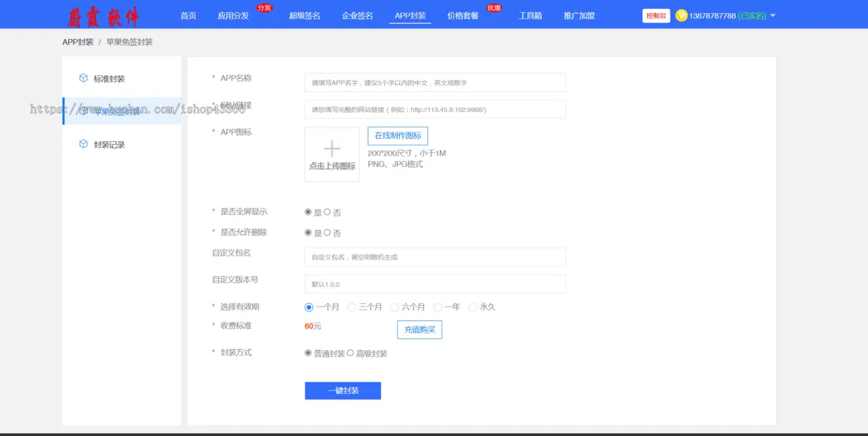Click the red 优惠 badge
Image resolution: width=868 pixels, height=436 pixels.
[494, 8]
